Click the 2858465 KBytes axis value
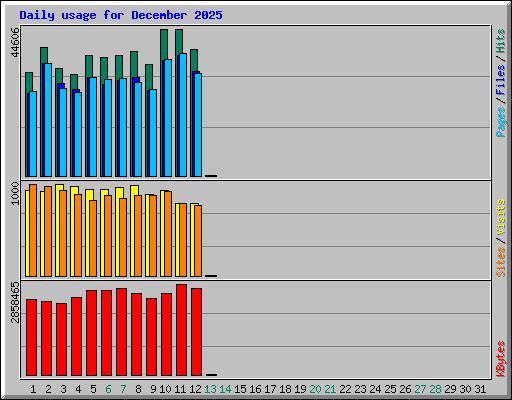This screenshot has width=512, height=400. pyautogui.click(x=15, y=302)
